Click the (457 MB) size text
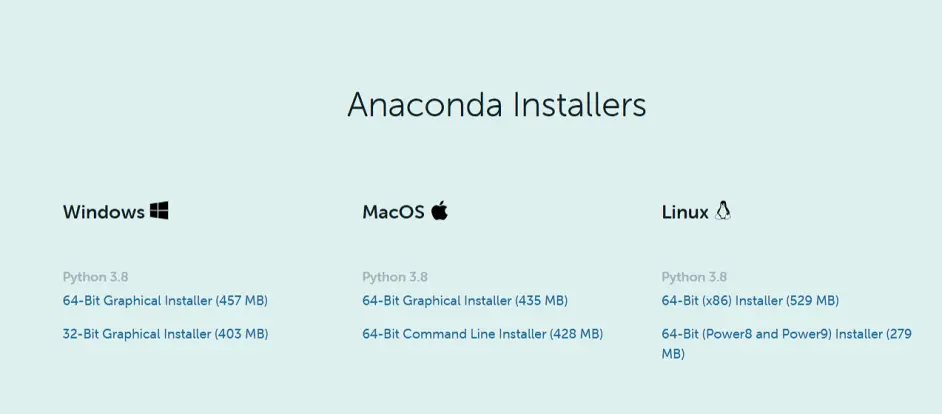This screenshot has height=414, width=942. (x=241, y=301)
